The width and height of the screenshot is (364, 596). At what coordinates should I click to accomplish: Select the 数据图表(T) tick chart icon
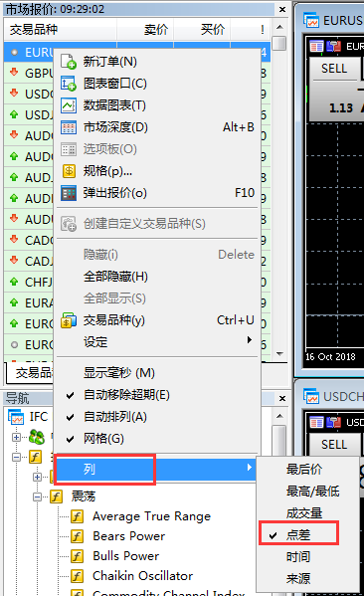(x=69, y=105)
